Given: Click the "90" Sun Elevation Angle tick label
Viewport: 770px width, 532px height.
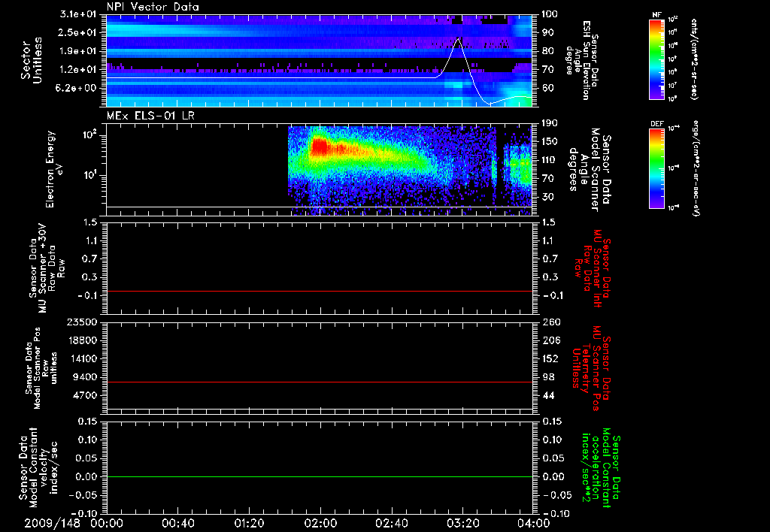Looking at the screenshot, I should pyautogui.click(x=547, y=32).
